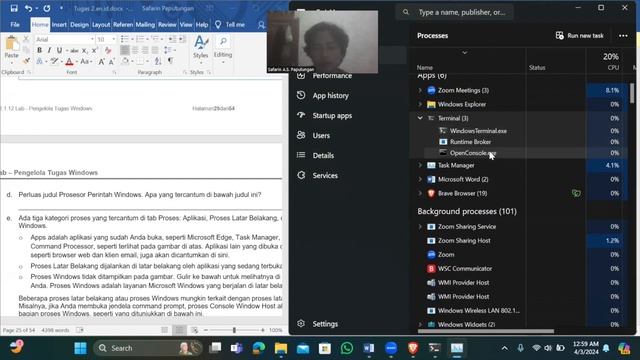Click the Windows Start button
640x360 pixels.
80,348
